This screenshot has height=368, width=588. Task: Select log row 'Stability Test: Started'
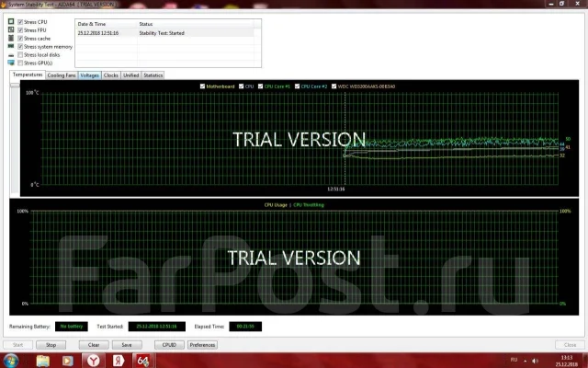pos(164,33)
